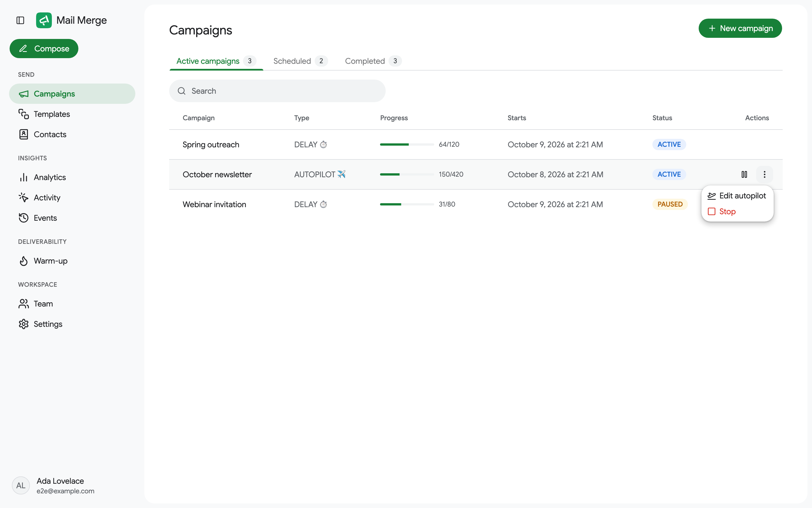This screenshot has width=812, height=508.
Task: Open the Team workspace page
Action: coord(72,304)
